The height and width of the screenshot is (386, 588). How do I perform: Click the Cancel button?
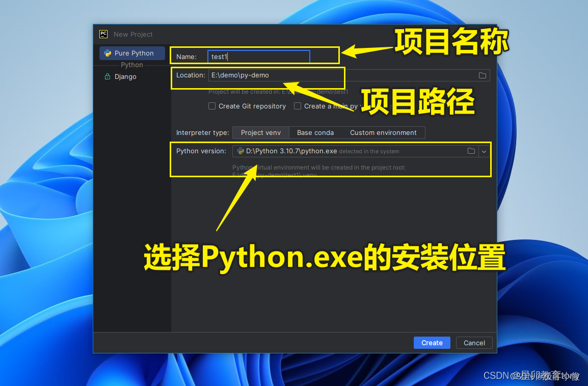474,343
